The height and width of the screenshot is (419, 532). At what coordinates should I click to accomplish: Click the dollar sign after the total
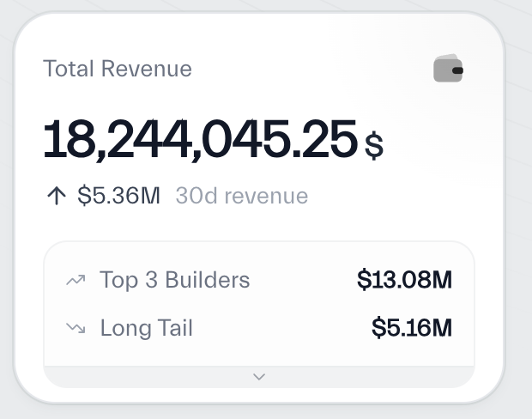click(374, 145)
